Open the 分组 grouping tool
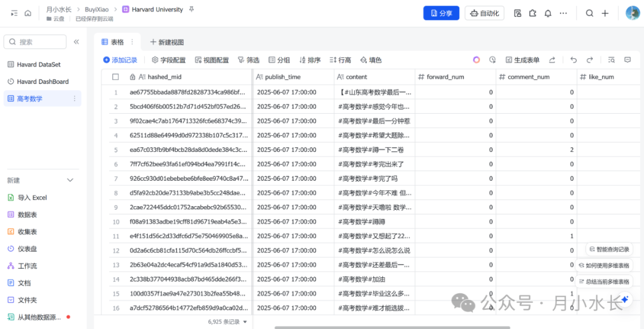Image resolution: width=644 pixels, height=329 pixels. pyautogui.click(x=279, y=60)
